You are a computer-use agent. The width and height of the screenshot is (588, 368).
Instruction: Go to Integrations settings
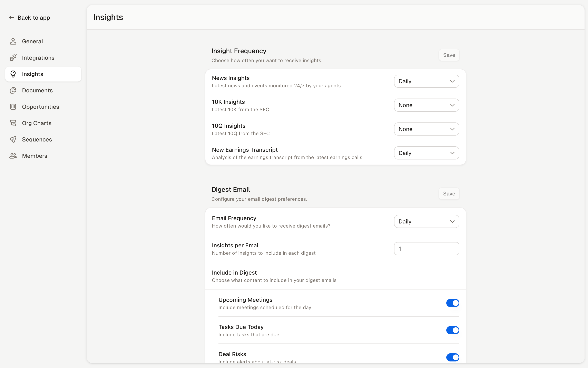tap(43, 58)
